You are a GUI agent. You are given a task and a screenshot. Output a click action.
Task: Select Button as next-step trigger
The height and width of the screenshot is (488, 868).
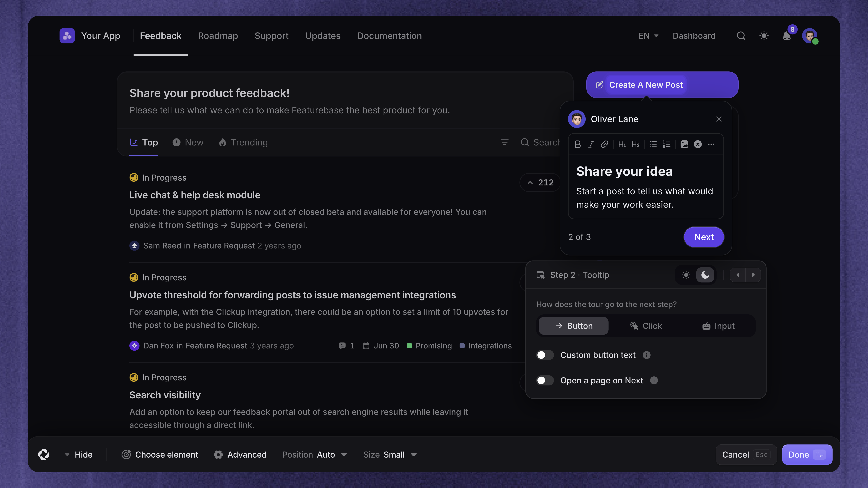tap(573, 326)
